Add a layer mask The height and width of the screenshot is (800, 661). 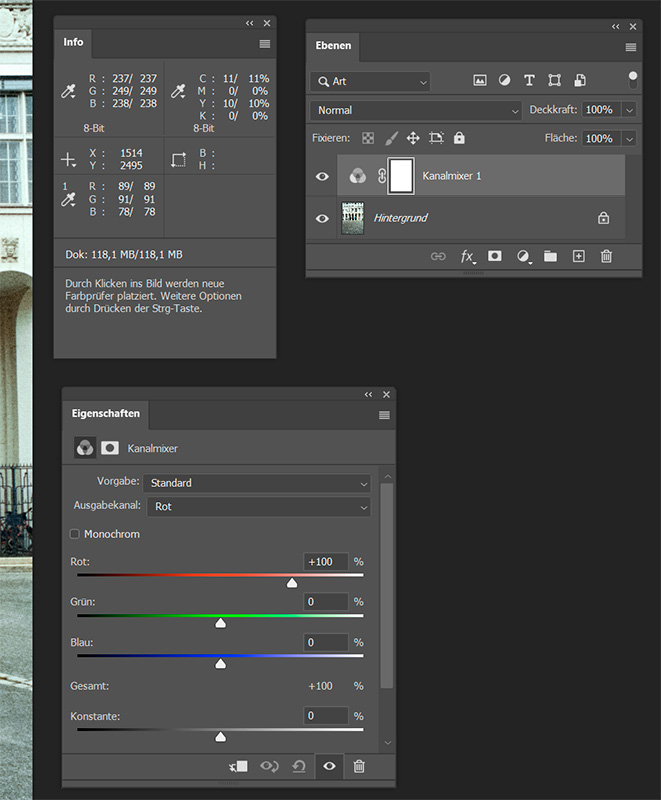click(495, 256)
